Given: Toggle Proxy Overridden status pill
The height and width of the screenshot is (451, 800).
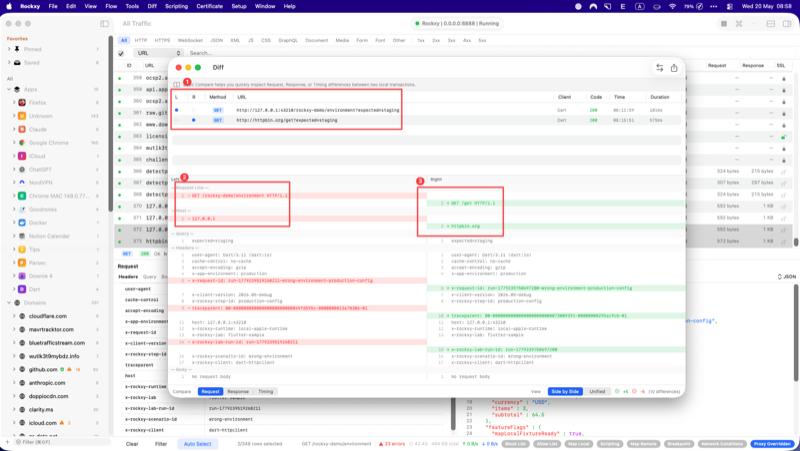Looking at the screenshot, I should [773, 444].
